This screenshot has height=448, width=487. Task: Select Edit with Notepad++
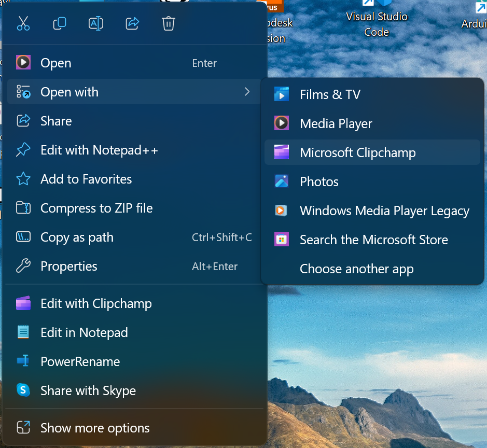[x=134, y=150]
